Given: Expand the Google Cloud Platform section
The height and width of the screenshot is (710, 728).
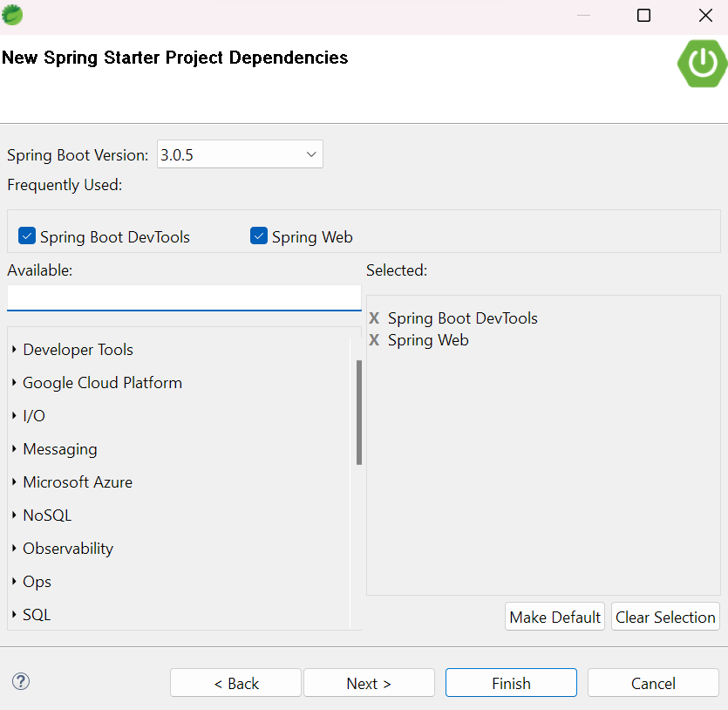Looking at the screenshot, I should coord(13,382).
